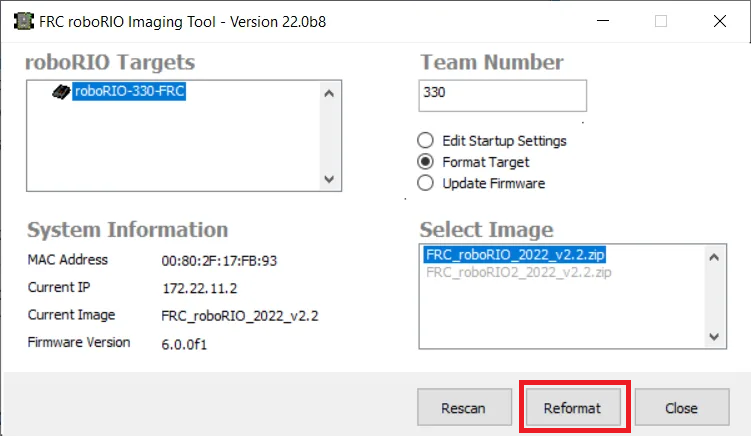Click up arrow of roboRIO Targets scrollbar
The width and height of the screenshot is (751, 436).
click(x=329, y=94)
